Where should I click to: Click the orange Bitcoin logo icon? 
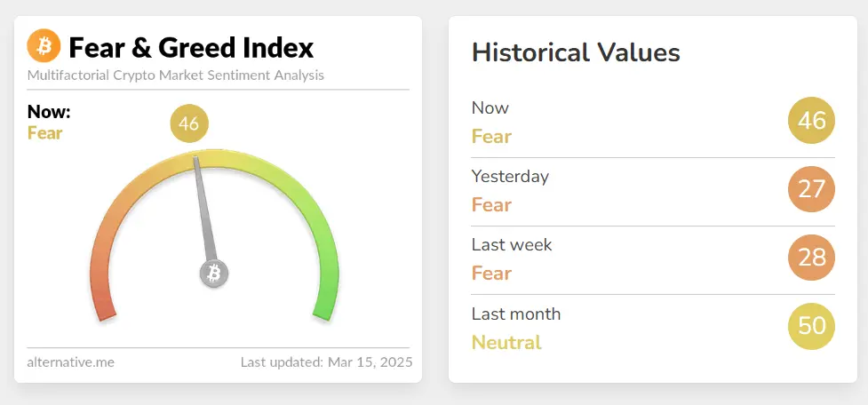pos(44,44)
